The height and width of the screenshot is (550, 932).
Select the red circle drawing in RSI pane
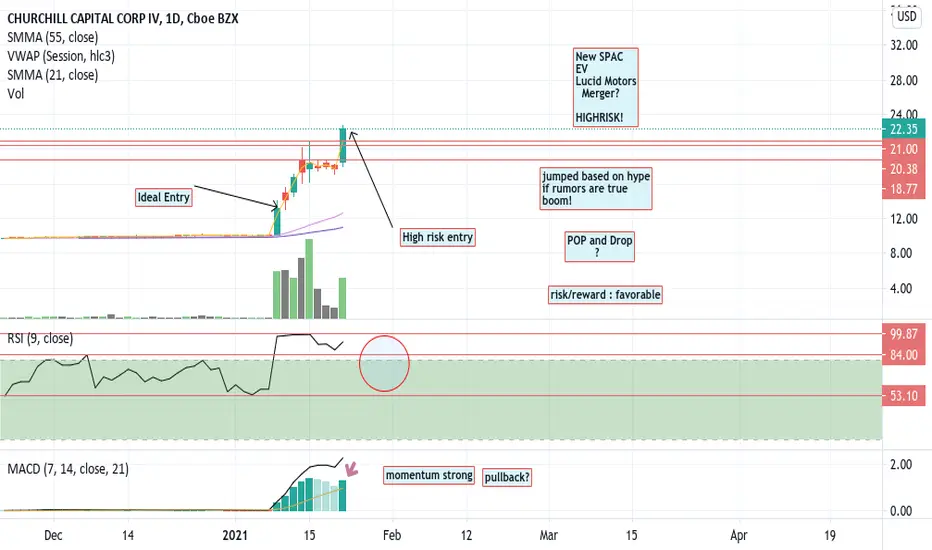point(384,363)
